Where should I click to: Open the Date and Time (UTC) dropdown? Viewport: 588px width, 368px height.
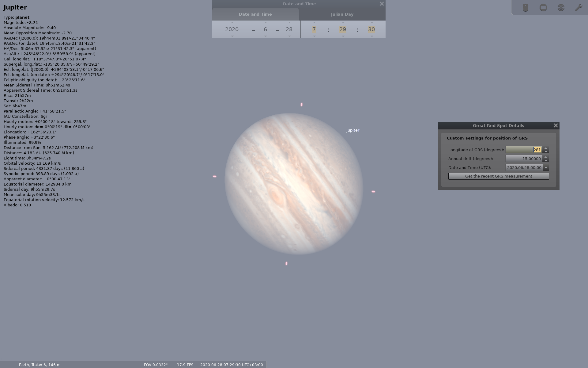546,167
